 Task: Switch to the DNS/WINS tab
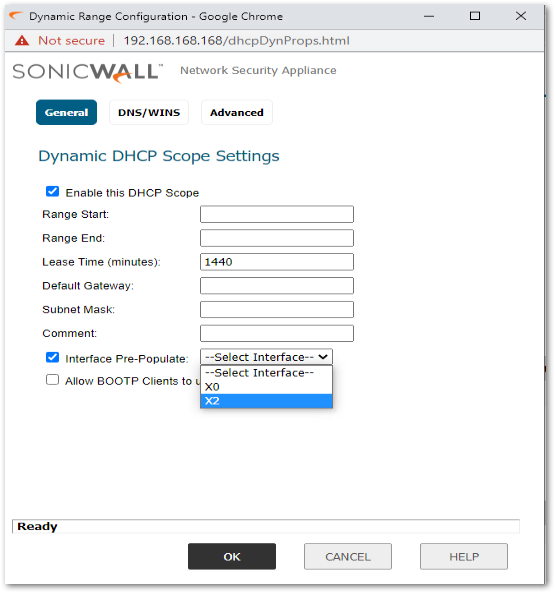(x=149, y=112)
